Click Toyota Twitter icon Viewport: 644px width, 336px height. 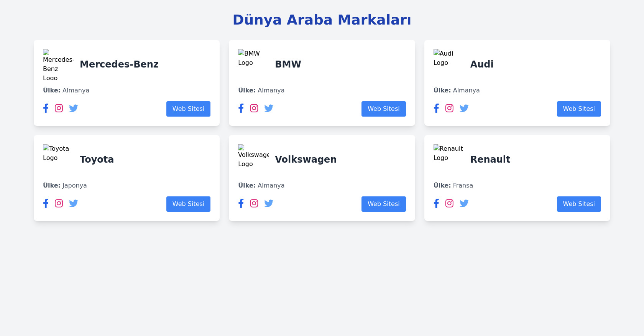pos(74,203)
